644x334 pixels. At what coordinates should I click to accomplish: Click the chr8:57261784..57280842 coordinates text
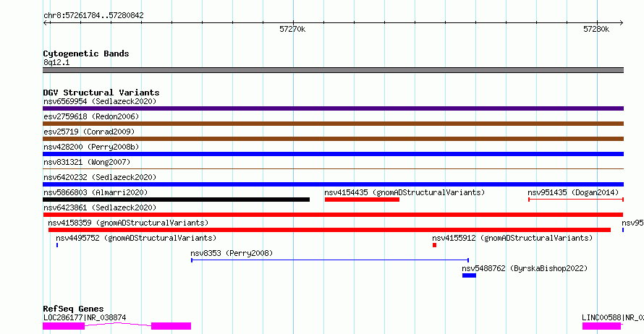click(93, 15)
